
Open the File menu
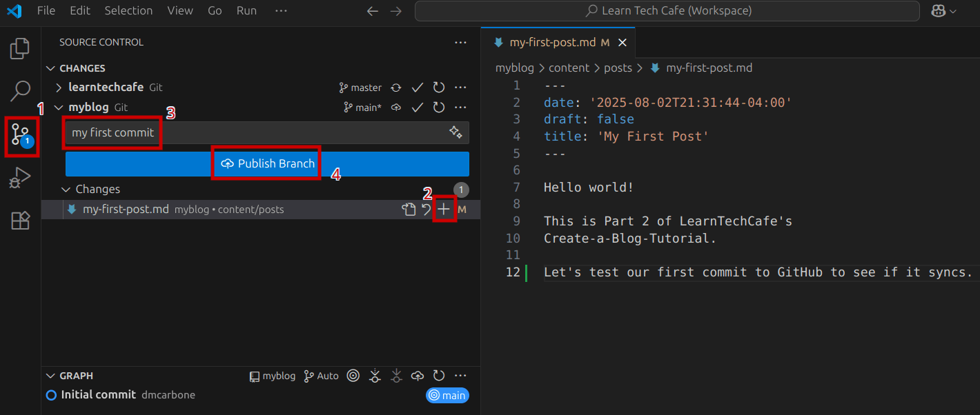point(46,11)
